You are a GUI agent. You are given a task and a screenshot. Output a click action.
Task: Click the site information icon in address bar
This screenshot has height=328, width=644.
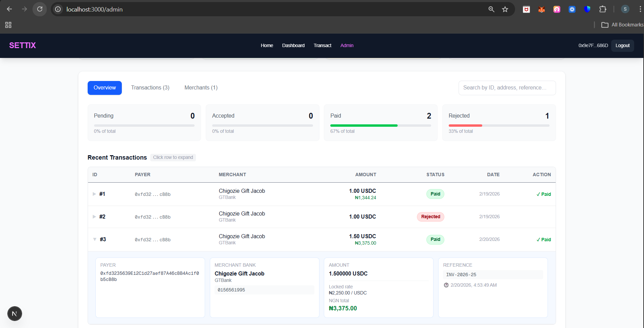click(x=58, y=9)
